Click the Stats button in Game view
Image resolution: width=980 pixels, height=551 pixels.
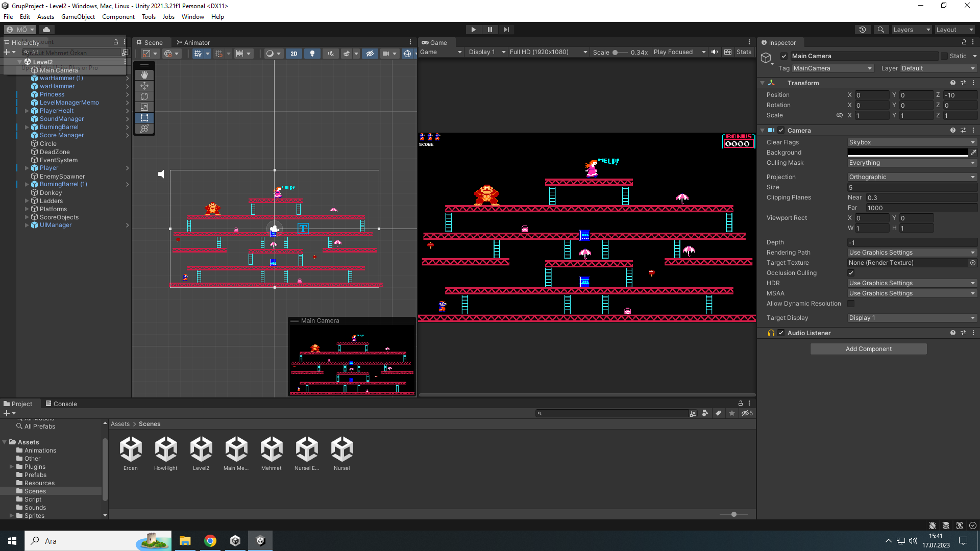click(x=744, y=52)
